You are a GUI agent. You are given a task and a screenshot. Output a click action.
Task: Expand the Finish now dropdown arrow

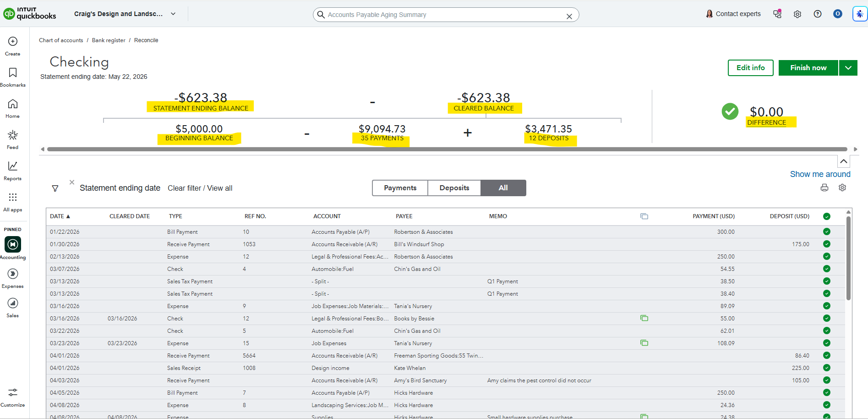click(848, 68)
